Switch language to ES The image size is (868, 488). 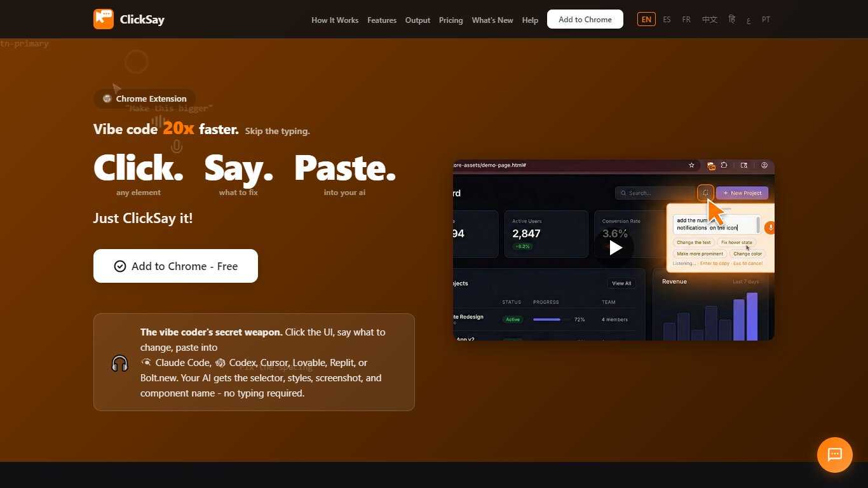pyautogui.click(x=667, y=20)
